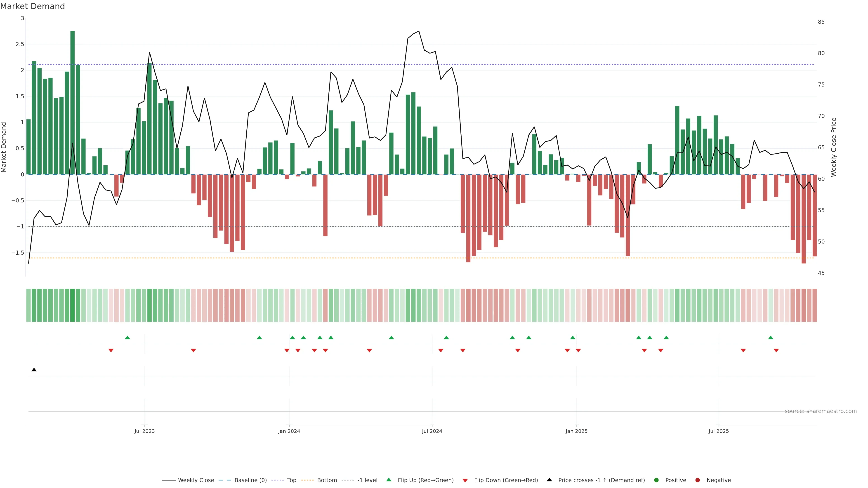Click the Market Demand chart title

point(32,6)
